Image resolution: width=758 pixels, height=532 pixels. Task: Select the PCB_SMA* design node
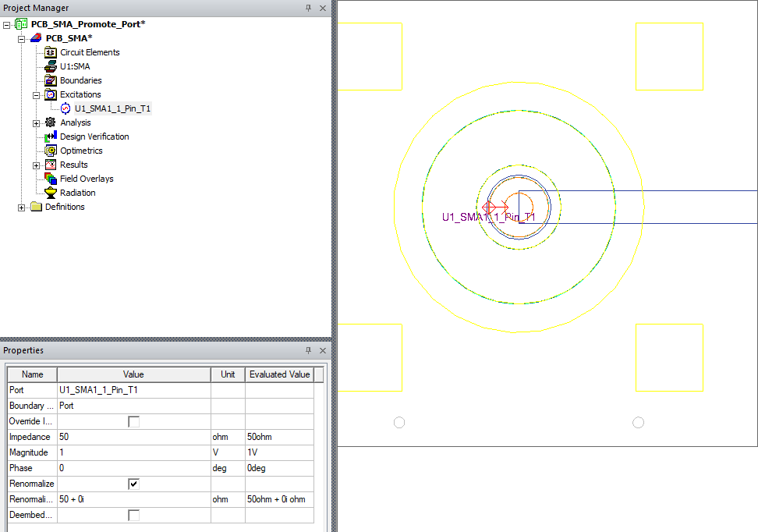point(69,38)
